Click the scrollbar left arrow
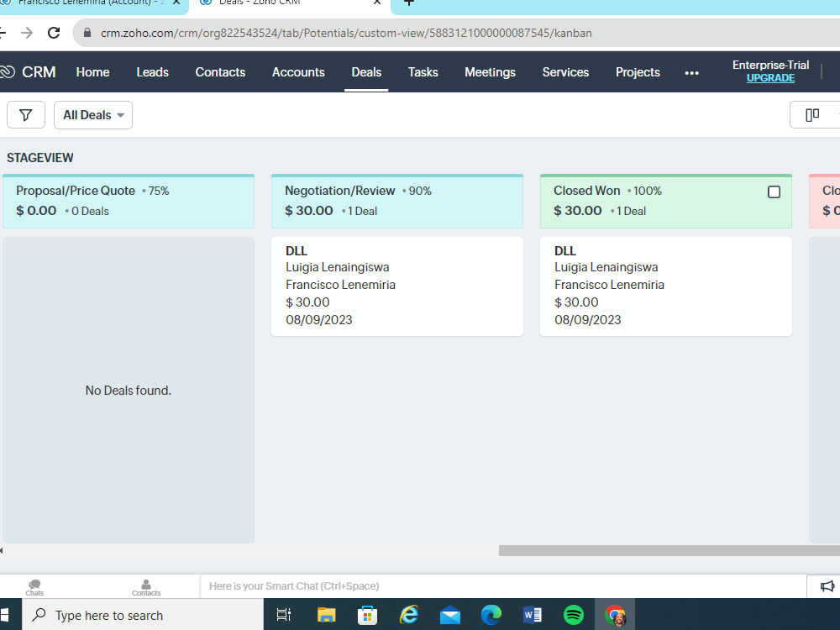The image size is (840, 630). pyautogui.click(x=2, y=551)
